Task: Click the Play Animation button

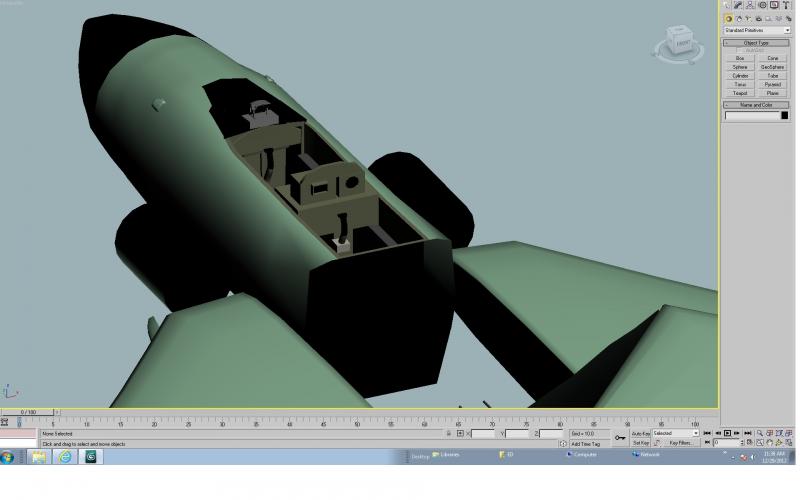Action: [x=727, y=433]
